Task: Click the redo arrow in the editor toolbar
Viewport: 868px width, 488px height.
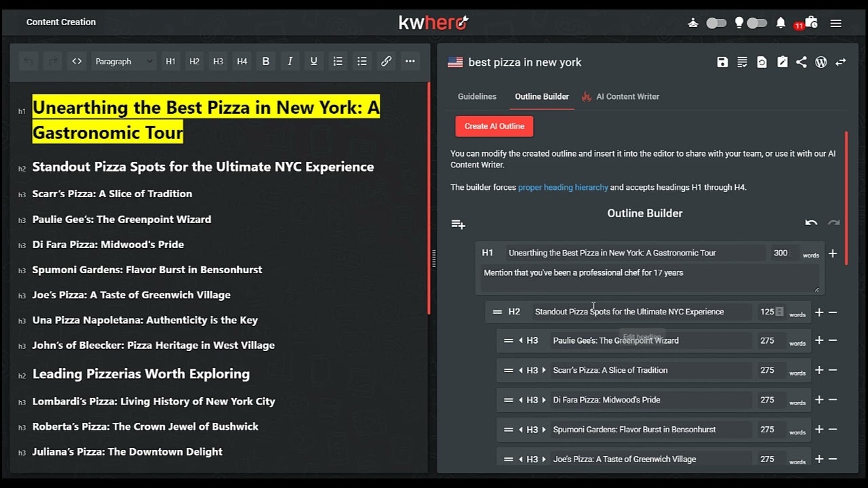Action: click(52, 61)
